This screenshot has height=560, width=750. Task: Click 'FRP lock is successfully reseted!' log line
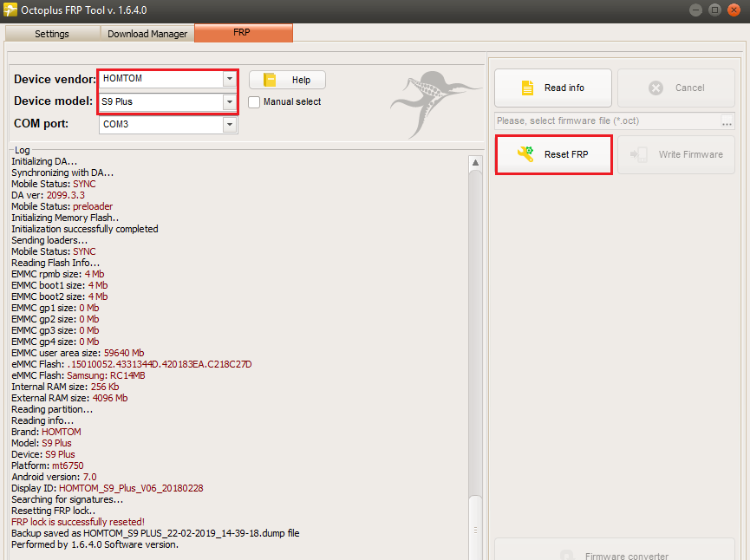click(78, 522)
